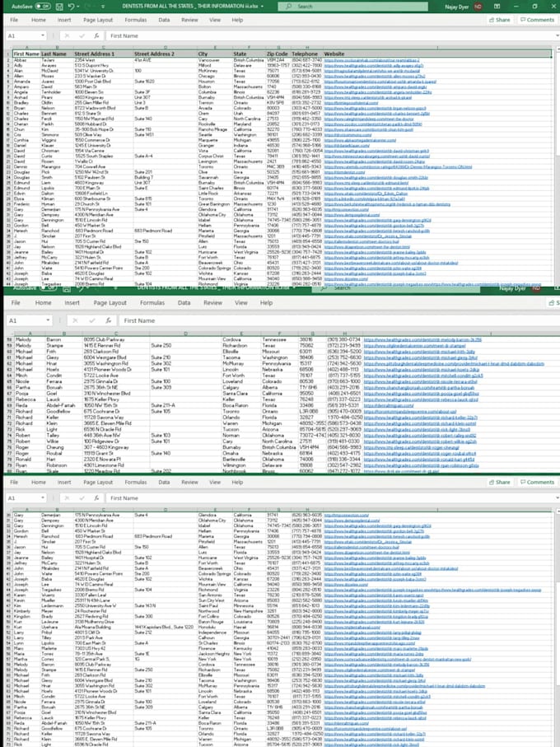The height and width of the screenshot is (747, 560).
Task: Click the Share button in the bottom window
Action: (x=499, y=482)
